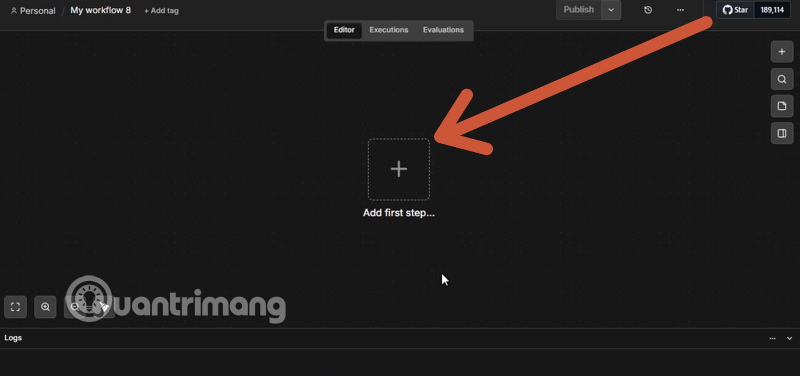
Task: Switch to the Editor tab
Action: pyautogui.click(x=344, y=30)
